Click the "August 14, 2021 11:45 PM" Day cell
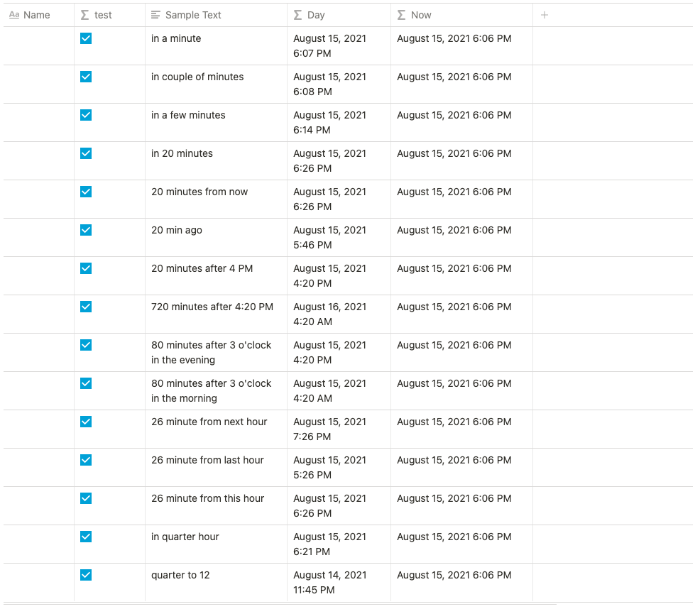This screenshot has height=609, width=700. click(x=330, y=582)
